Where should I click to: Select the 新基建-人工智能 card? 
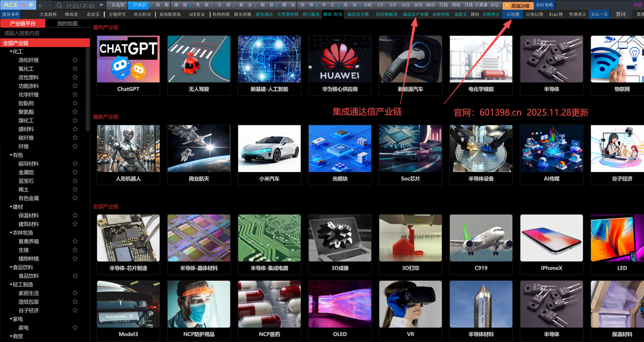click(x=269, y=66)
